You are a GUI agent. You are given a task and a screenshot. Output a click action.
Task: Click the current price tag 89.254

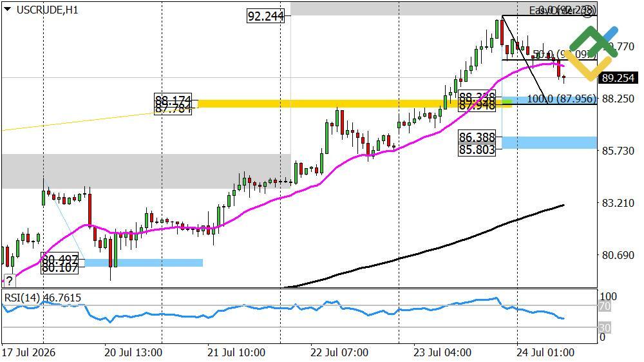[x=618, y=78]
